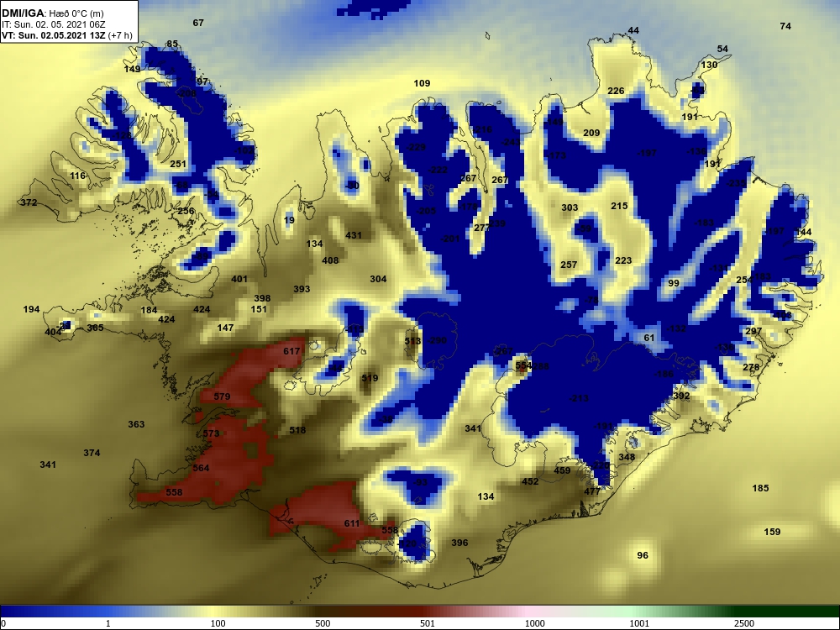This screenshot has width=840, height=630.
Task: Click the map value 116
Action: [77, 176]
